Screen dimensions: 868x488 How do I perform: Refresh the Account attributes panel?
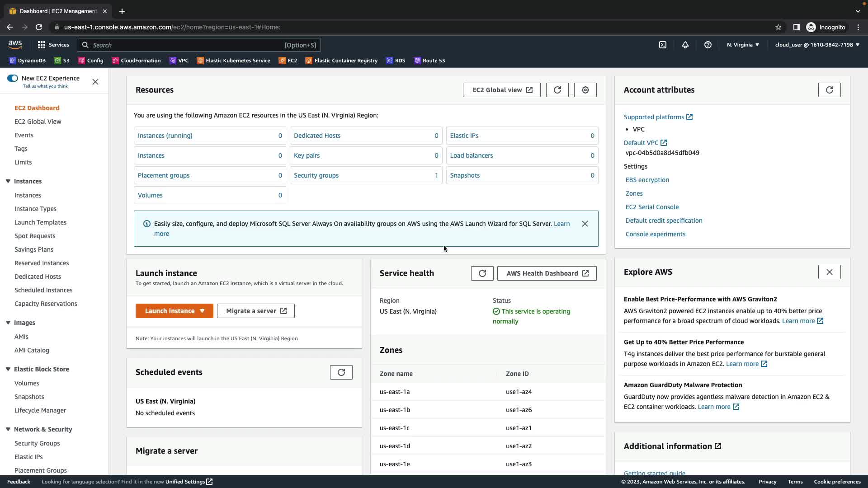pyautogui.click(x=829, y=90)
